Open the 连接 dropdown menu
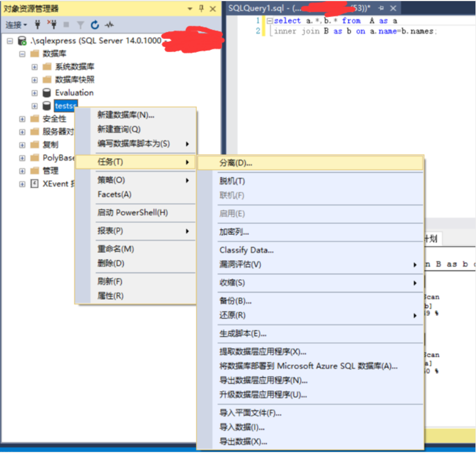The height and width of the screenshot is (453, 476). pos(15,25)
